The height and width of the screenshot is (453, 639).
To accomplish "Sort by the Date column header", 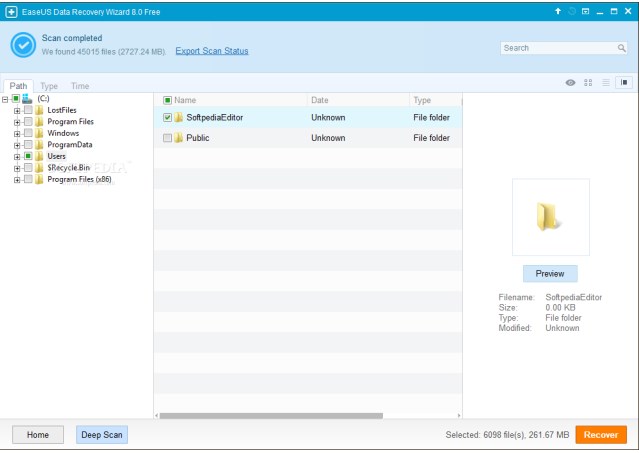I will point(320,100).
